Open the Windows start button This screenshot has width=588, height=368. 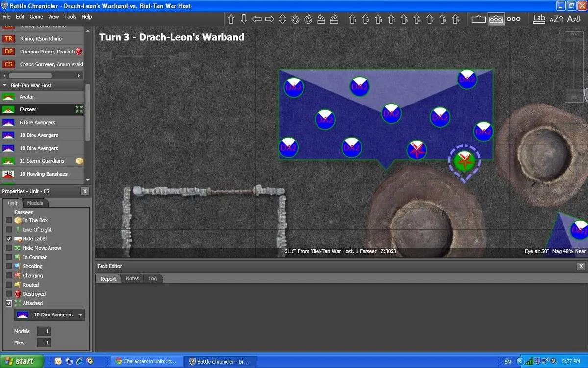[x=23, y=361]
